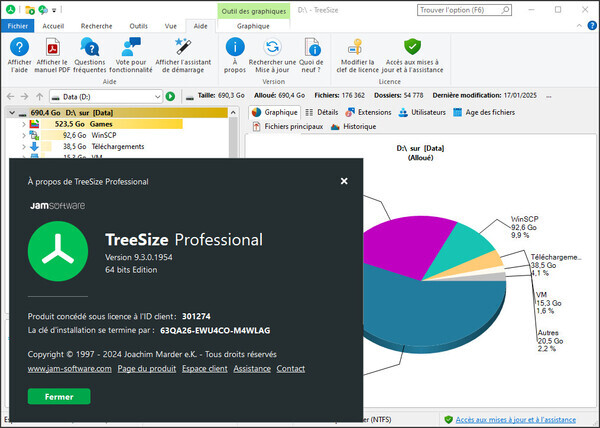Click green shield in status bar
Screen dimensions: 600x428
pos(448,420)
